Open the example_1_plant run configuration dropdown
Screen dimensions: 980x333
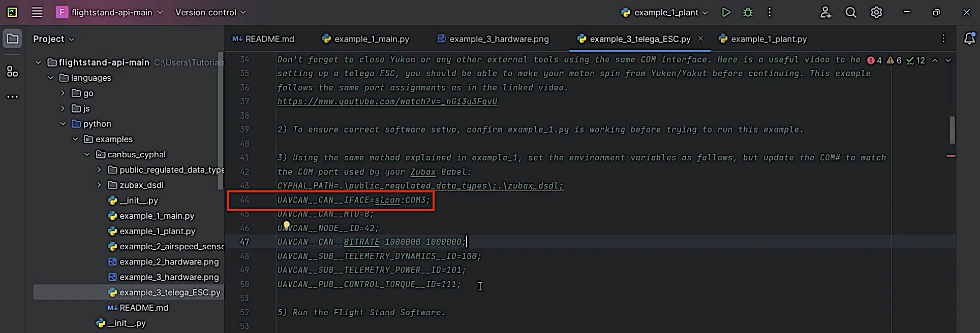(665, 12)
